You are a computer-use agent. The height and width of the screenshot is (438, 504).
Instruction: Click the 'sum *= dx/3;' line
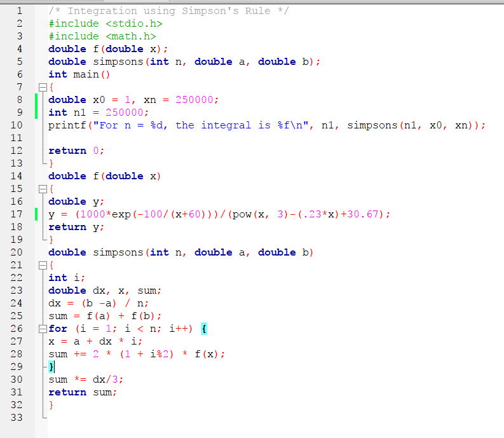click(x=86, y=380)
